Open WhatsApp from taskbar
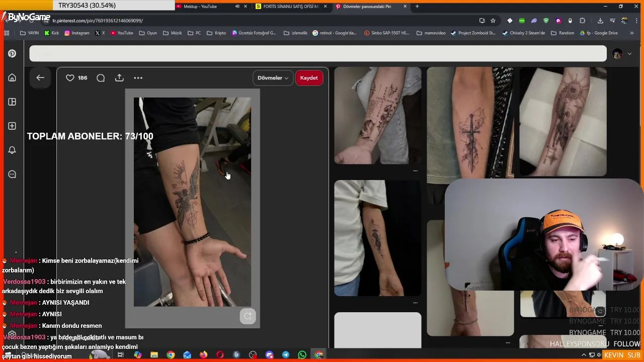644x362 pixels. (x=302, y=355)
